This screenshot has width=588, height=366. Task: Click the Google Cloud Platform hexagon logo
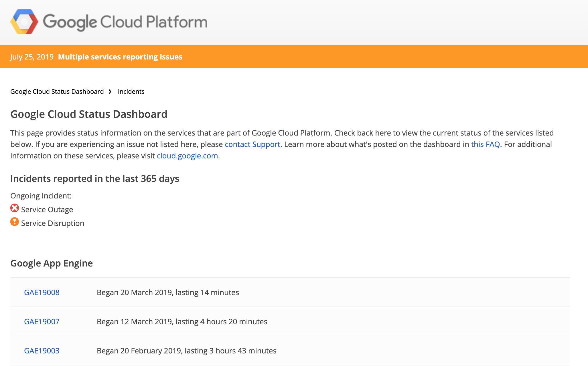[24, 22]
